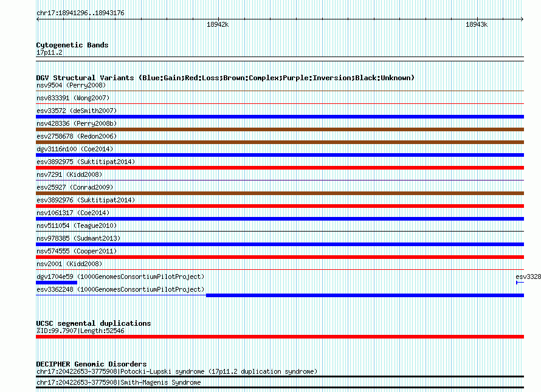Click the brown nsv428336 (Perry2008b) complex bar

point(280,129)
